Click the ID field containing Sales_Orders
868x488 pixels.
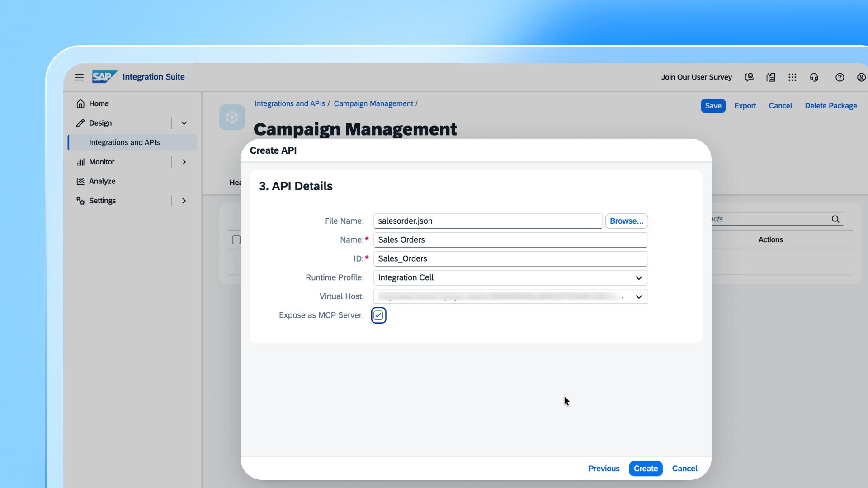510,258
